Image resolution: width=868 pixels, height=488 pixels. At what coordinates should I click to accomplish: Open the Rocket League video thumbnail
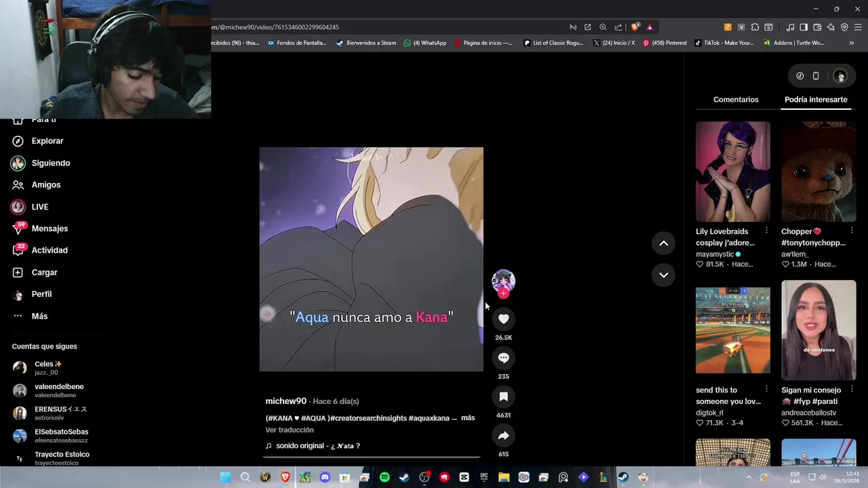732,330
